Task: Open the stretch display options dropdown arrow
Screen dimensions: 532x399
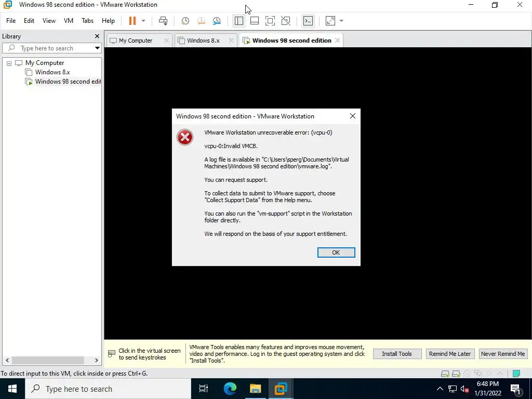Action: [341, 21]
